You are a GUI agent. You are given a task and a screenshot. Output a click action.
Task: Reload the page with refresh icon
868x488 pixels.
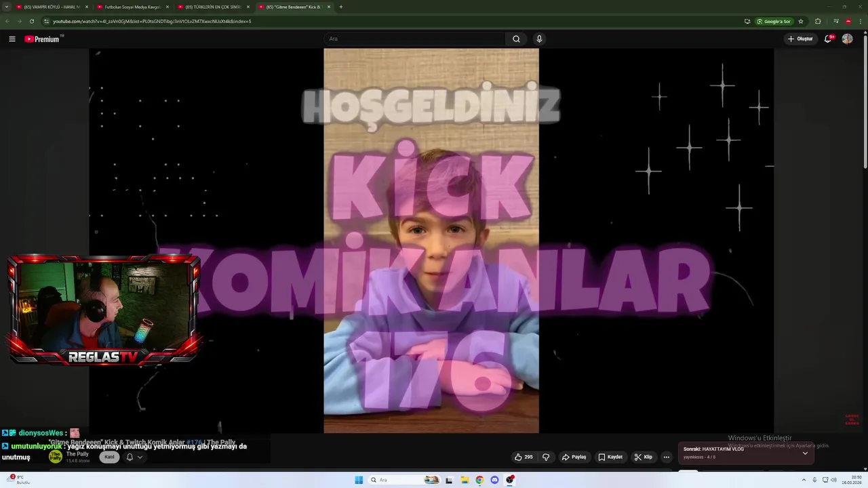(x=31, y=21)
